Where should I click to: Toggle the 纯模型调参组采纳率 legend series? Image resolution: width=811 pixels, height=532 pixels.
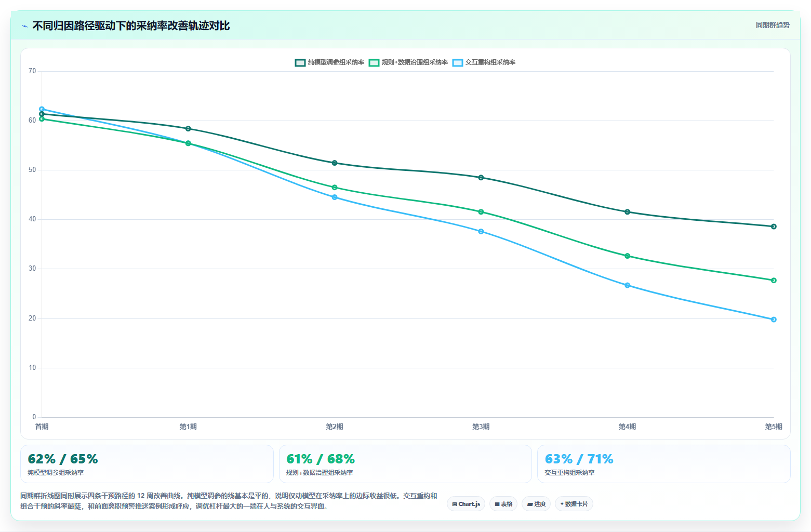pos(329,62)
